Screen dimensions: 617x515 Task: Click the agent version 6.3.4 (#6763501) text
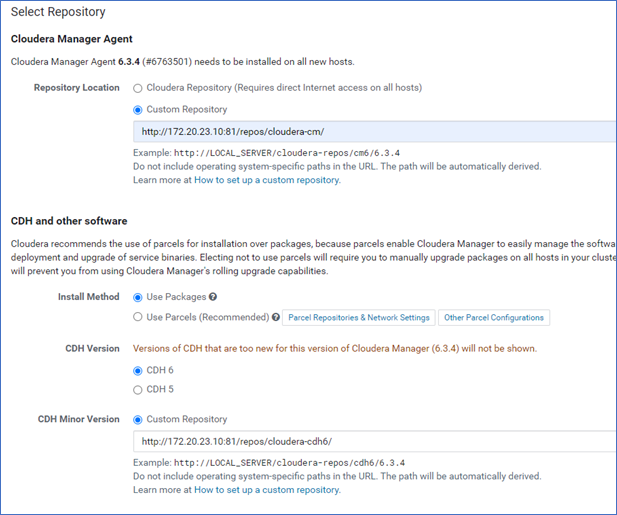155,62
